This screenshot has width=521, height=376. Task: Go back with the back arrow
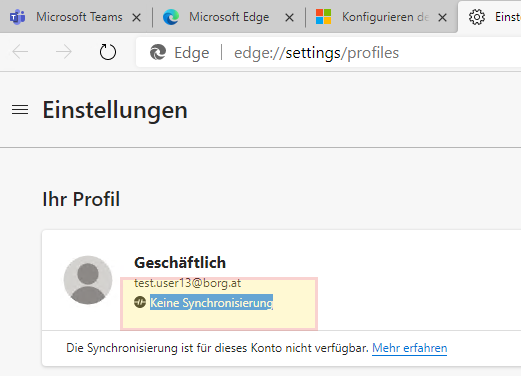(x=20, y=52)
